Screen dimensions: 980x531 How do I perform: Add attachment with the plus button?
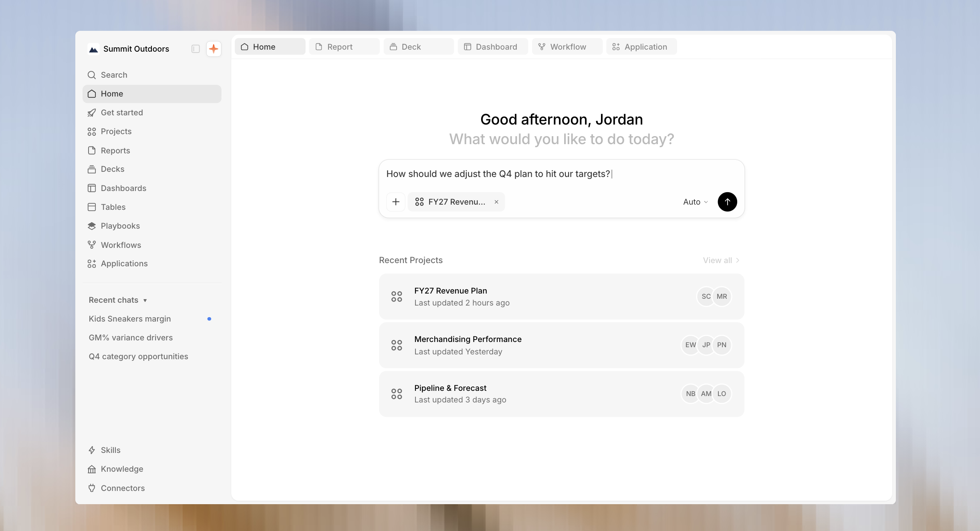point(396,202)
